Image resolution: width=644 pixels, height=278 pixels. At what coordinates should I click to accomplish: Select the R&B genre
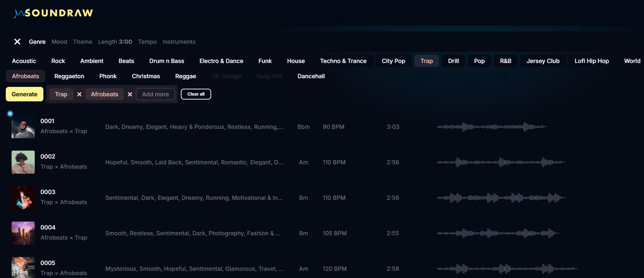[506, 61]
